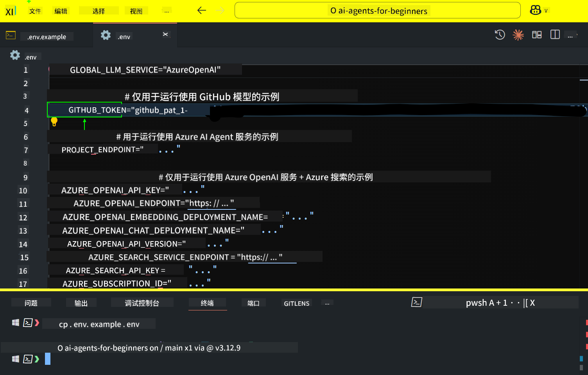
Task: Click the lightbulb quick fix icon
Action: pos(54,122)
